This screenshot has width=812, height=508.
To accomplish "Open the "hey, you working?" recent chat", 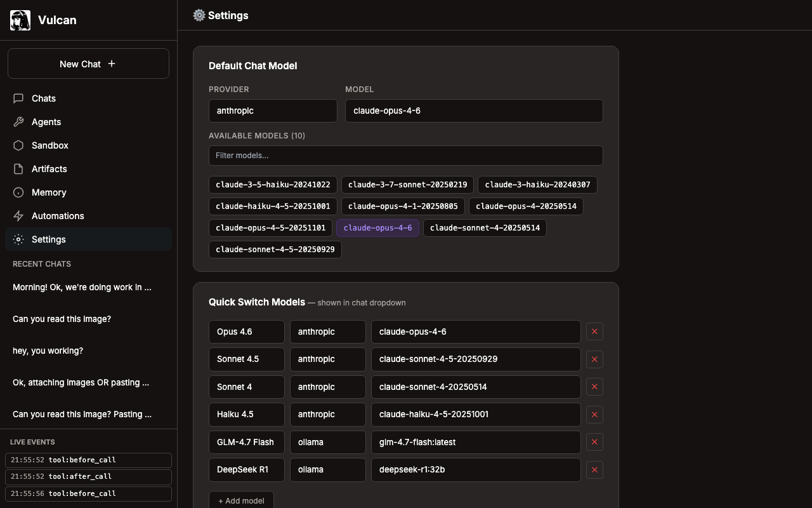I will click(x=48, y=351).
